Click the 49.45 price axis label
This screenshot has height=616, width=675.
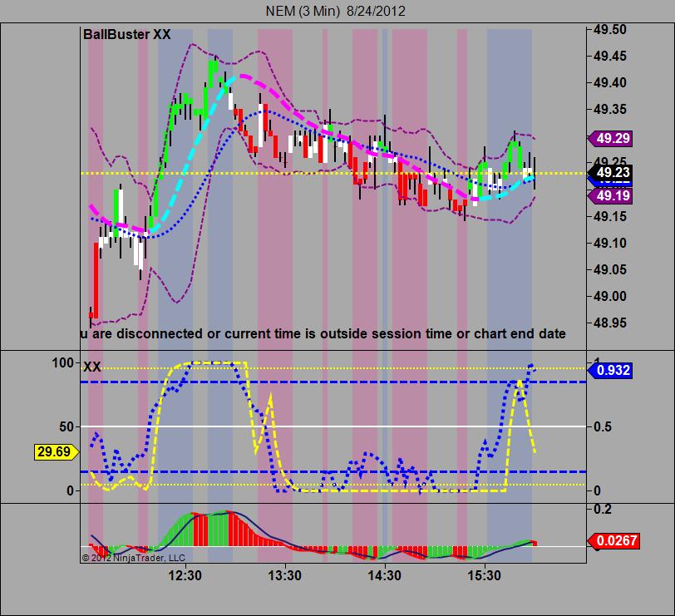click(610, 56)
